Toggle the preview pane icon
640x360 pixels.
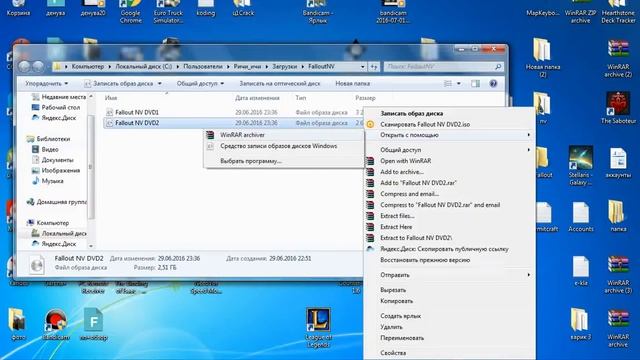476,84
